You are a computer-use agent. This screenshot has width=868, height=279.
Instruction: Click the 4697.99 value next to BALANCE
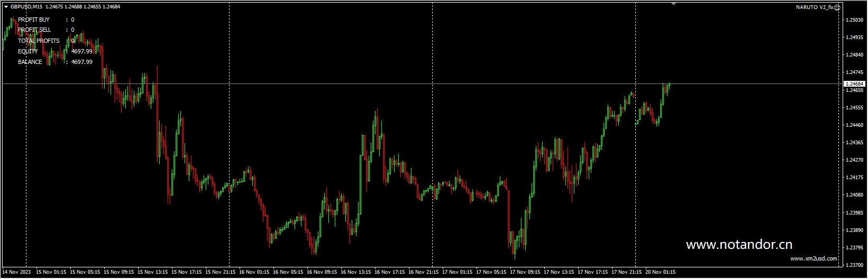[x=82, y=62]
